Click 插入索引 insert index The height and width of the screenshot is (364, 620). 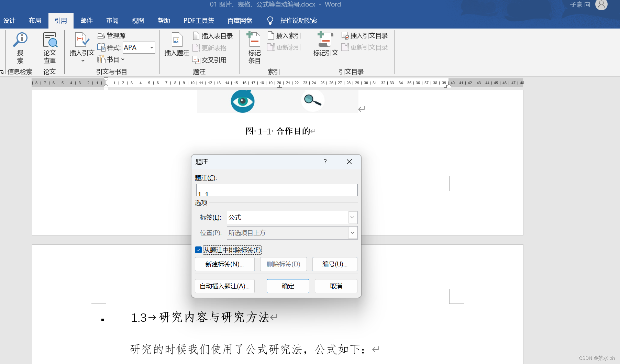click(x=284, y=36)
